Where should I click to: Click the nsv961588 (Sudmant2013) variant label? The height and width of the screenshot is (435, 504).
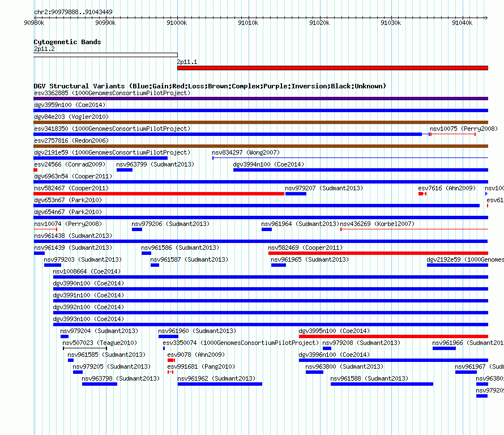[x=369, y=379]
